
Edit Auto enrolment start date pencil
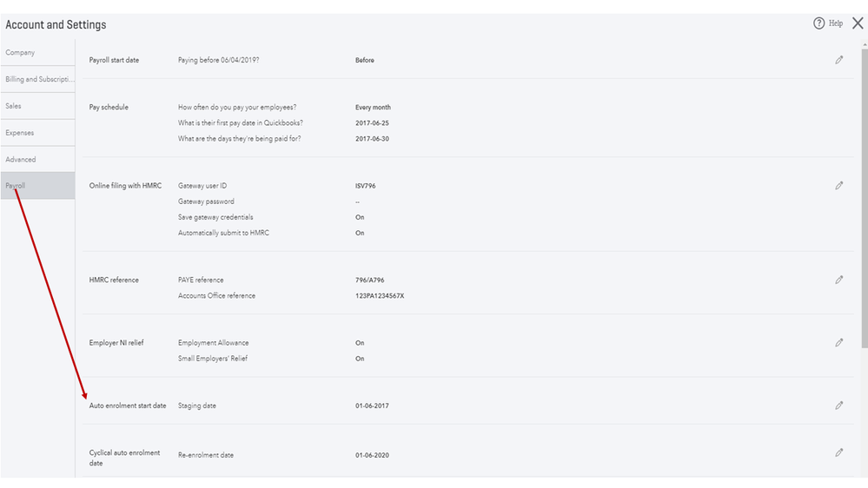pos(838,406)
